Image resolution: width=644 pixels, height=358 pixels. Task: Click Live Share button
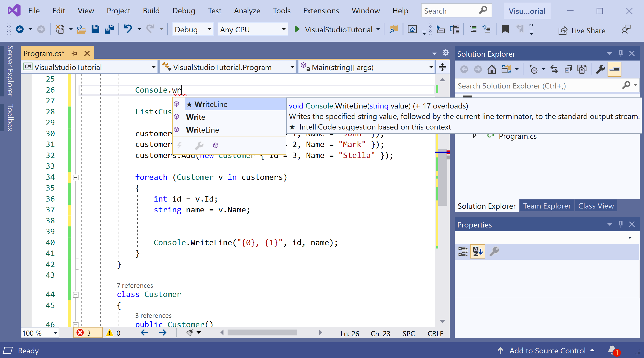582,31
